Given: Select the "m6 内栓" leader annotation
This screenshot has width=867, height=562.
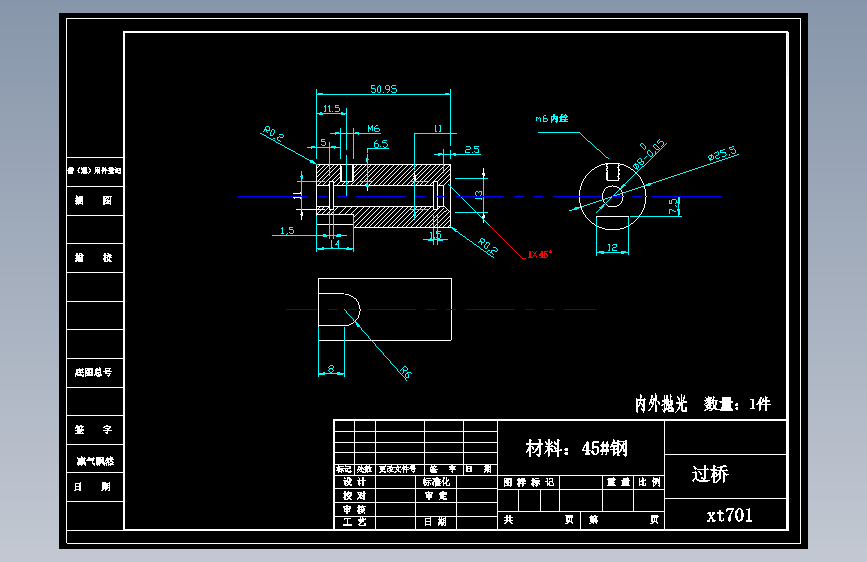Looking at the screenshot, I should [x=551, y=118].
